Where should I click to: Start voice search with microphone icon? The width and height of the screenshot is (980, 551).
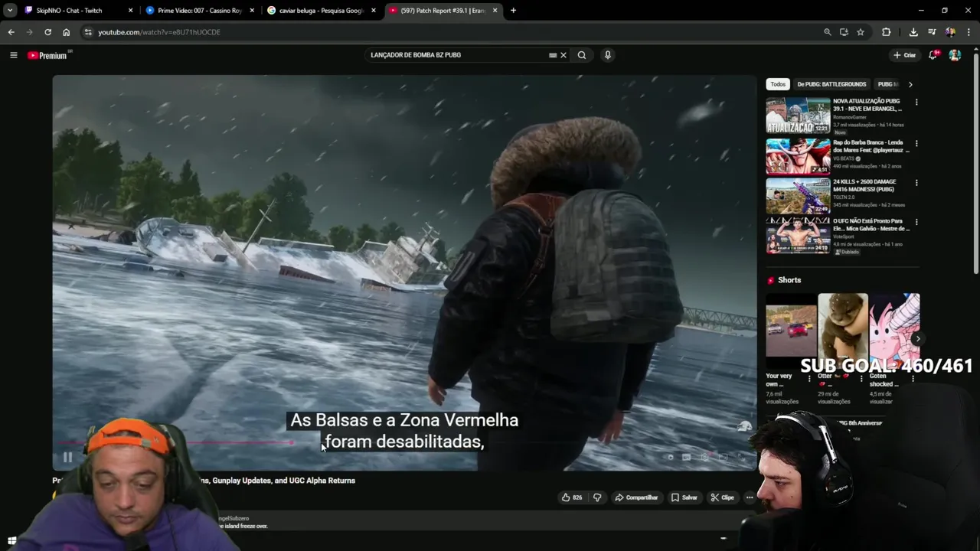click(607, 55)
